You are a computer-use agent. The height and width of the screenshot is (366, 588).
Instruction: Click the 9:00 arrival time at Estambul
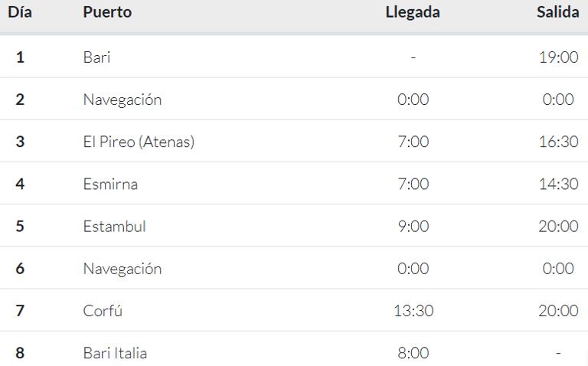[413, 227]
